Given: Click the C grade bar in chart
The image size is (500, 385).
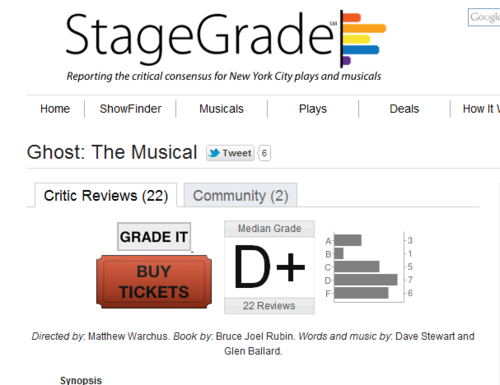Looking at the screenshot, I should [357, 267].
